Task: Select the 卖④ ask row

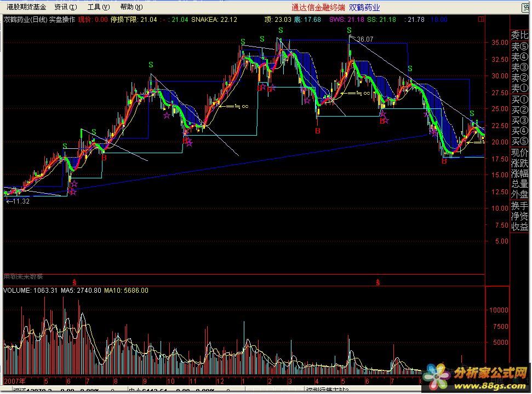Action: [519, 56]
